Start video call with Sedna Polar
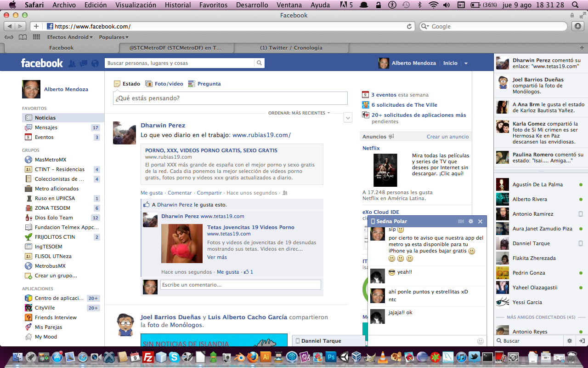Image resolution: width=588 pixels, height=368 pixels. coord(461,221)
